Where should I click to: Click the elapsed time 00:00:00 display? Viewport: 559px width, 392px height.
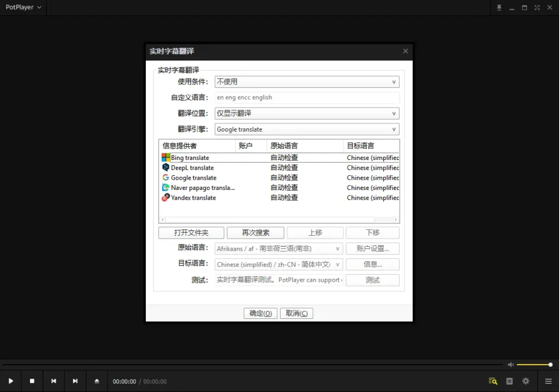(124, 382)
